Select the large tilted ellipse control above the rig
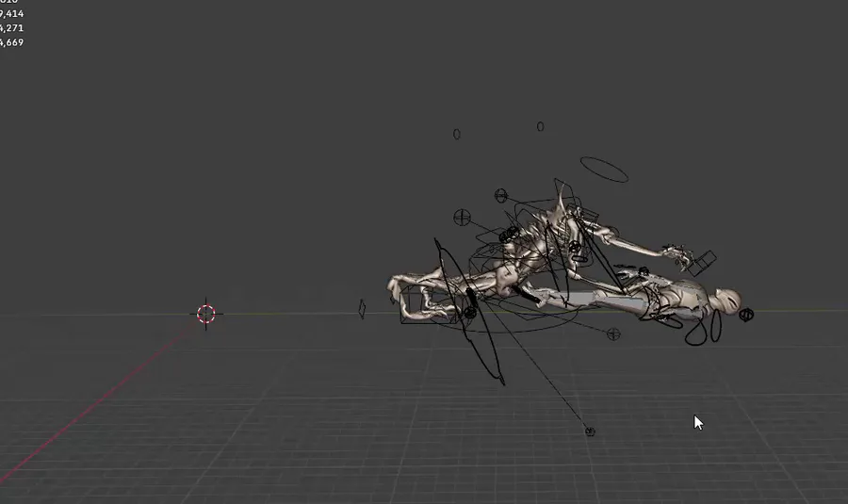This screenshot has height=504, width=848. tap(604, 170)
